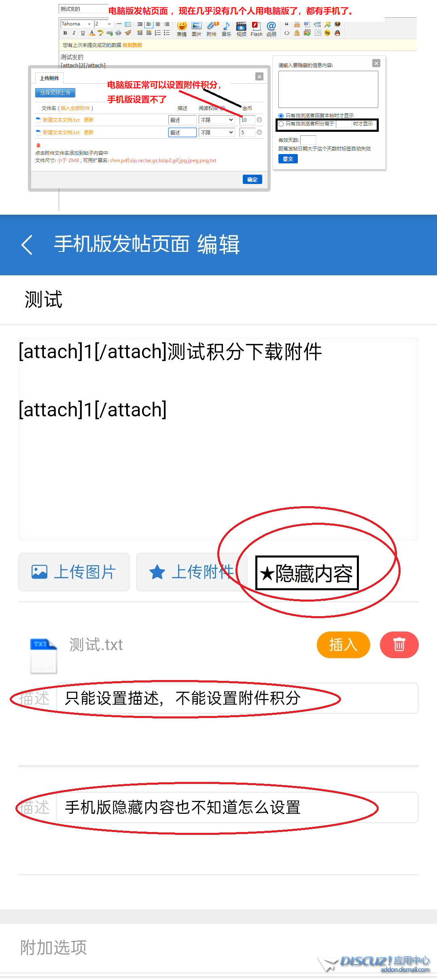Expand first attachment 不限 permission dropdown
This screenshot has height=980, width=437.
click(217, 120)
